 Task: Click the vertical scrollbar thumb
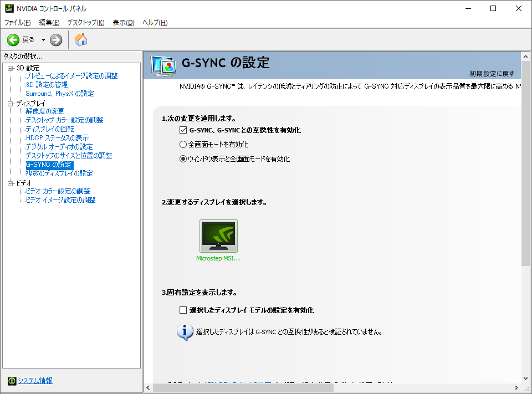[x=525, y=163]
